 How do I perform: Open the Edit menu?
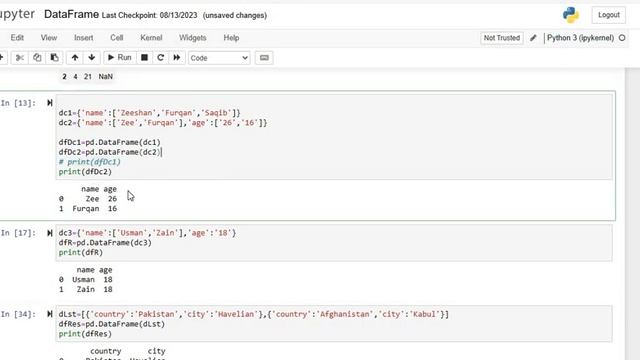[x=17, y=38]
